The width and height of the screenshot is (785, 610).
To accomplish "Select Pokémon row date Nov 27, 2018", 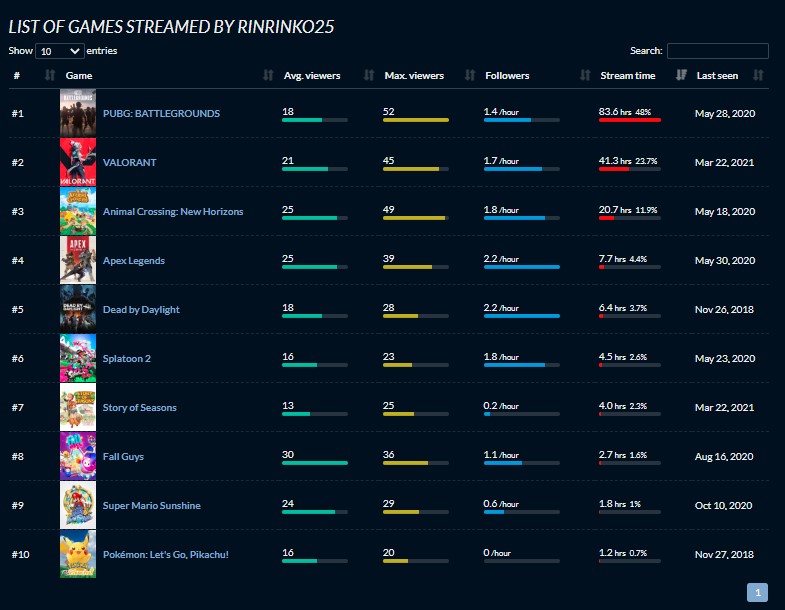I will pyautogui.click(x=724, y=554).
